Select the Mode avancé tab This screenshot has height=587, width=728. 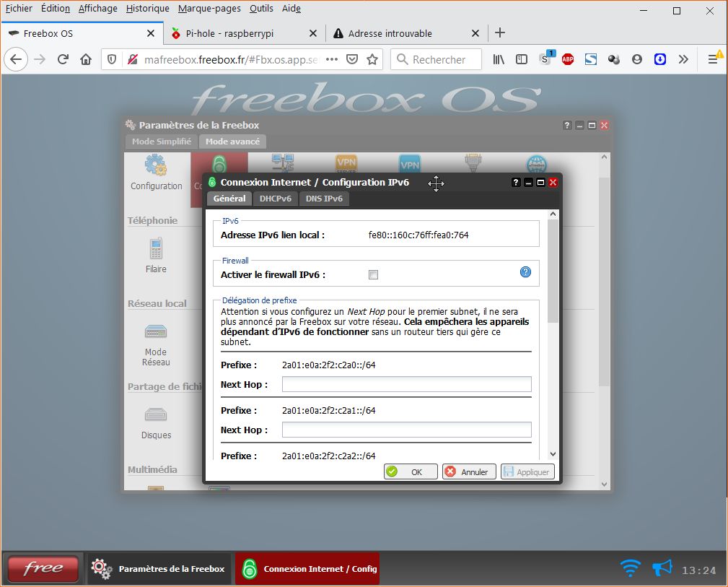(232, 142)
